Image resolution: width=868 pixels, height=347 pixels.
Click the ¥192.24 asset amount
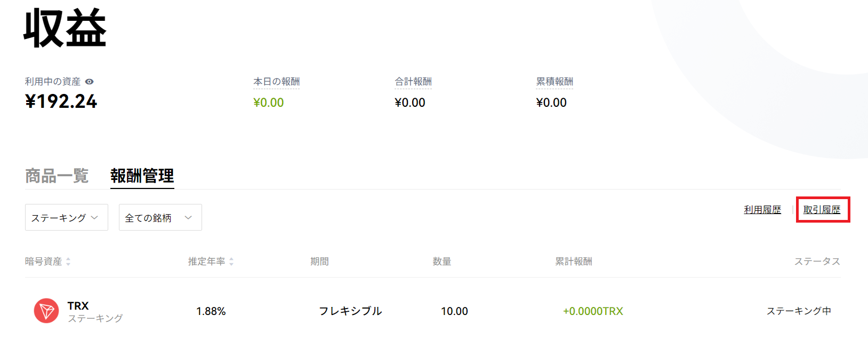pyautogui.click(x=61, y=101)
